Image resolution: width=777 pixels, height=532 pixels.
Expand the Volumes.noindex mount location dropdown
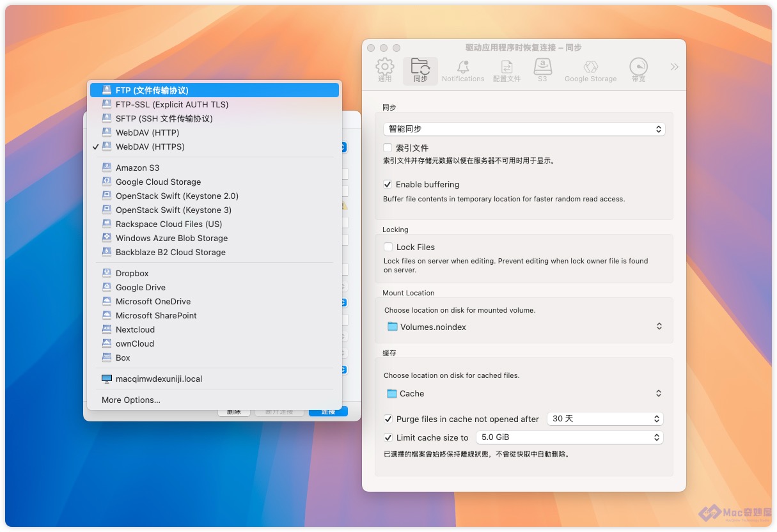pyautogui.click(x=524, y=327)
